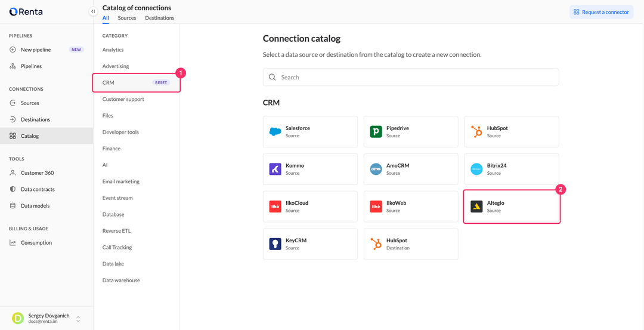Click the Bitrix24 connector name
The height and width of the screenshot is (330, 644).
(x=497, y=166)
